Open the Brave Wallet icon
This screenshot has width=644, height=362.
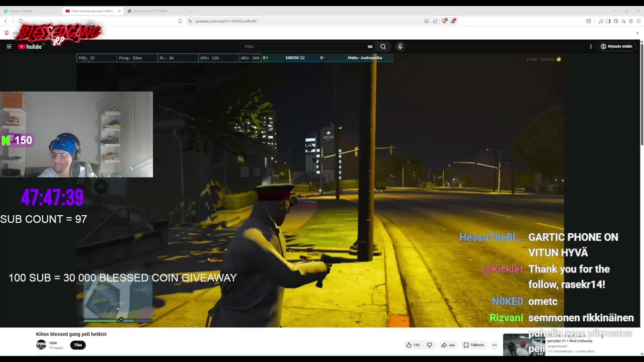[616, 21]
